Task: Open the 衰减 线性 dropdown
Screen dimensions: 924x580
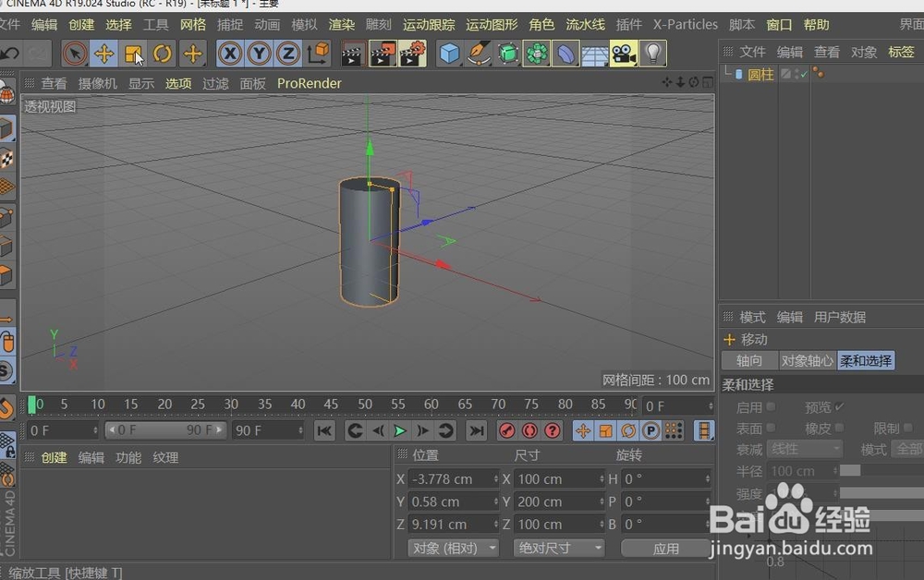Action: (x=805, y=449)
